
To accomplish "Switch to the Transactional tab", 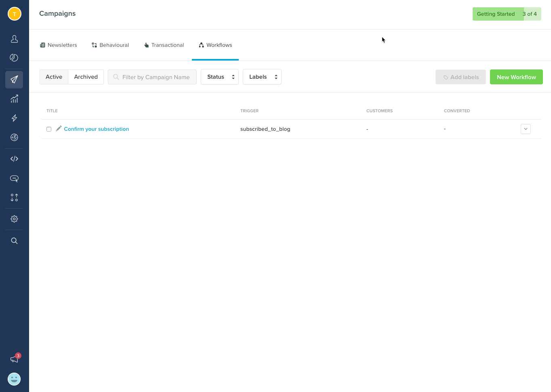I will pyautogui.click(x=164, y=45).
